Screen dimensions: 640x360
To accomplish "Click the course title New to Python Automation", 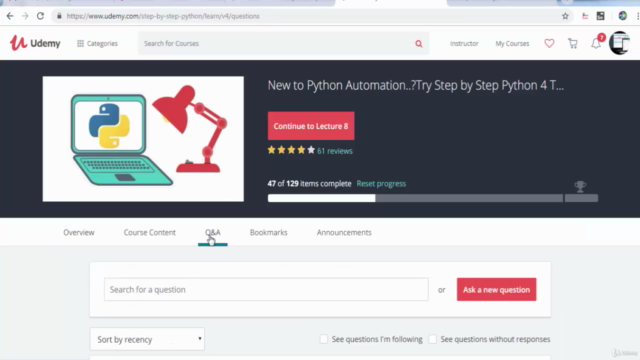I will pos(416,85).
